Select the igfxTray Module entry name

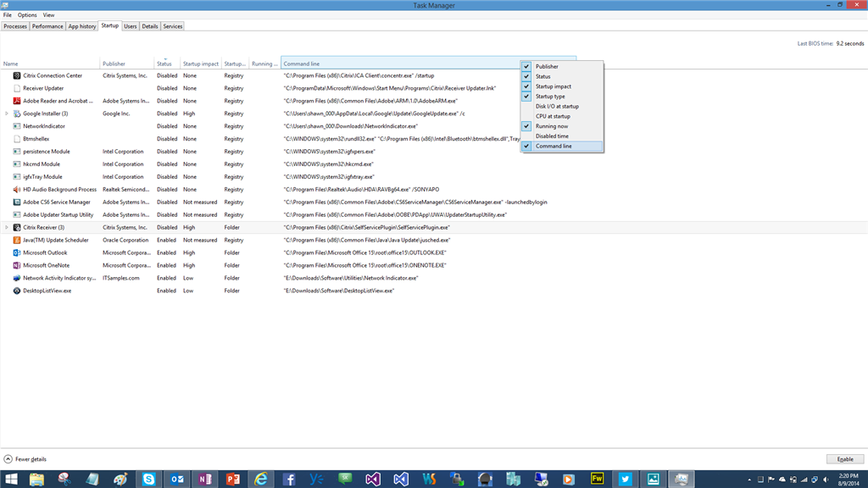[42, 177]
